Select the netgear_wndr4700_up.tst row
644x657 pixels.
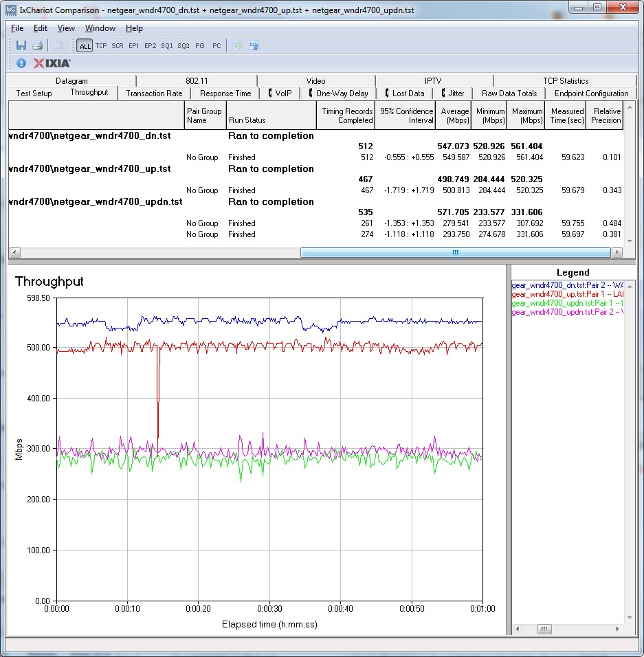(316, 169)
